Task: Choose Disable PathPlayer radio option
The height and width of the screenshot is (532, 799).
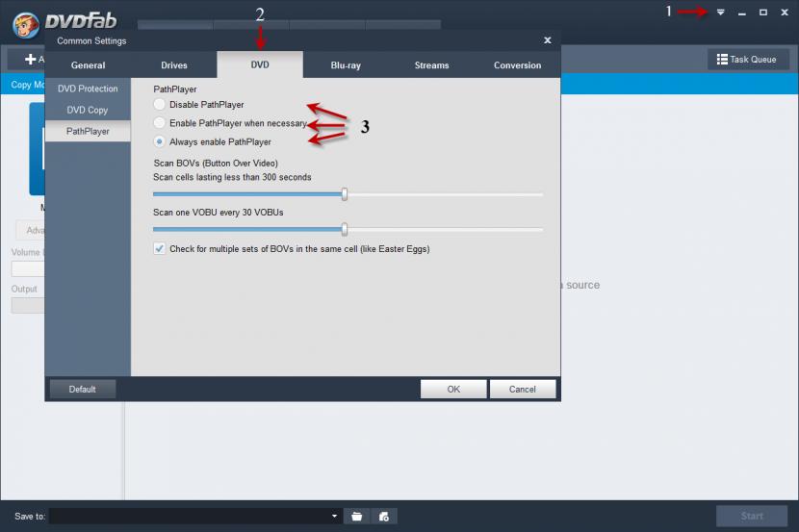Action: pos(160,104)
